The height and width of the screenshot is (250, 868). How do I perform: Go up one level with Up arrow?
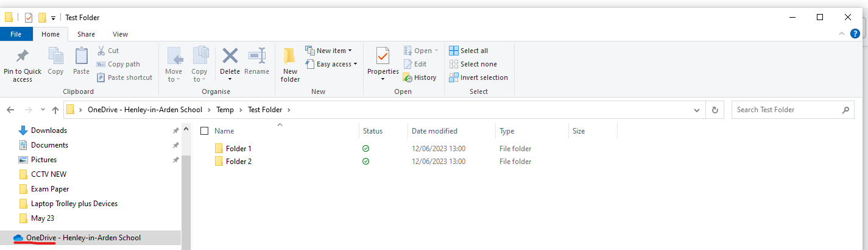(x=55, y=110)
